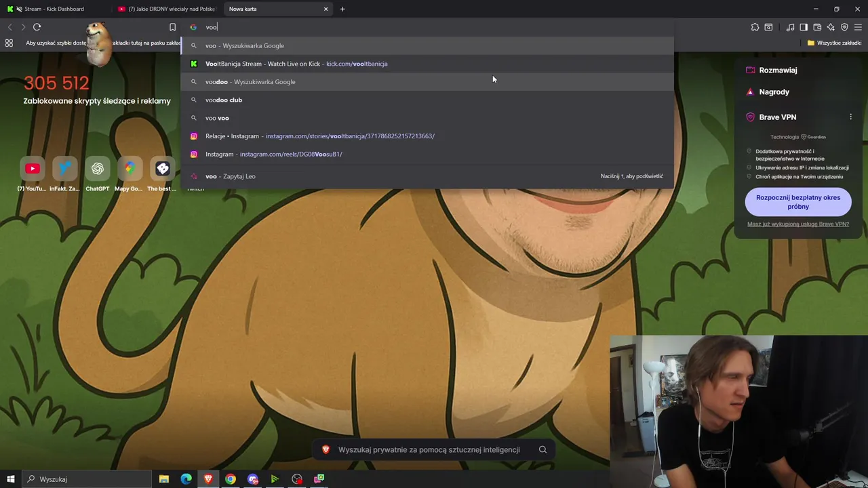Open the Leo AI sparkle icon

[x=831, y=27]
